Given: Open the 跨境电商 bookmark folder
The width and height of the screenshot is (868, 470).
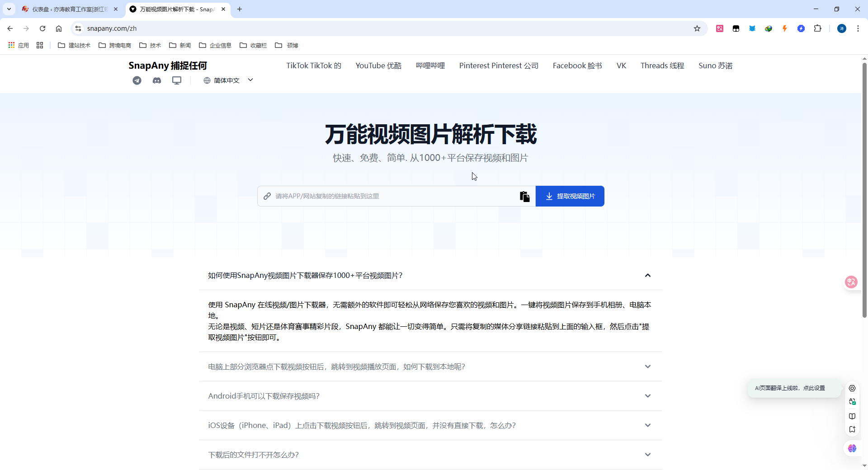Looking at the screenshot, I should point(115,45).
